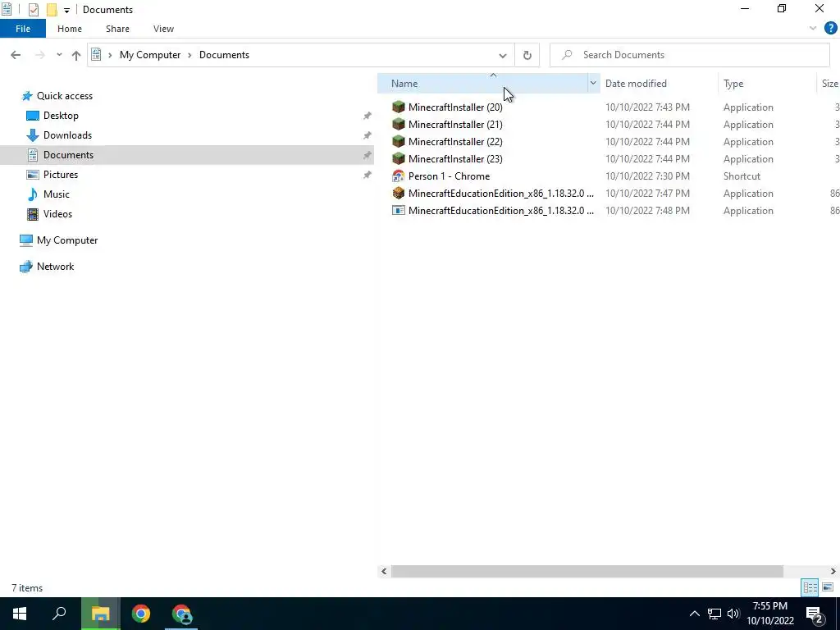This screenshot has width=840, height=630.
Task: Open the Recent locations dropdown arrow
Action: (59, 55)
